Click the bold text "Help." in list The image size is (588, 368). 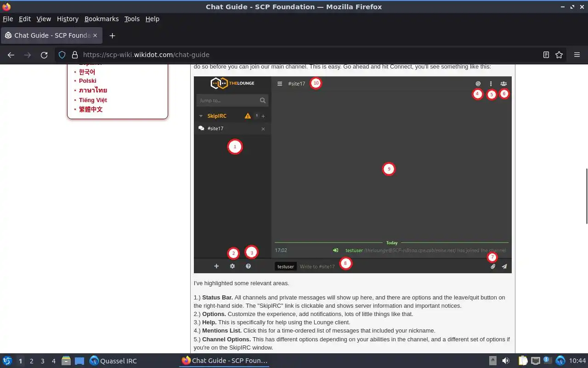tap(209, 322)
